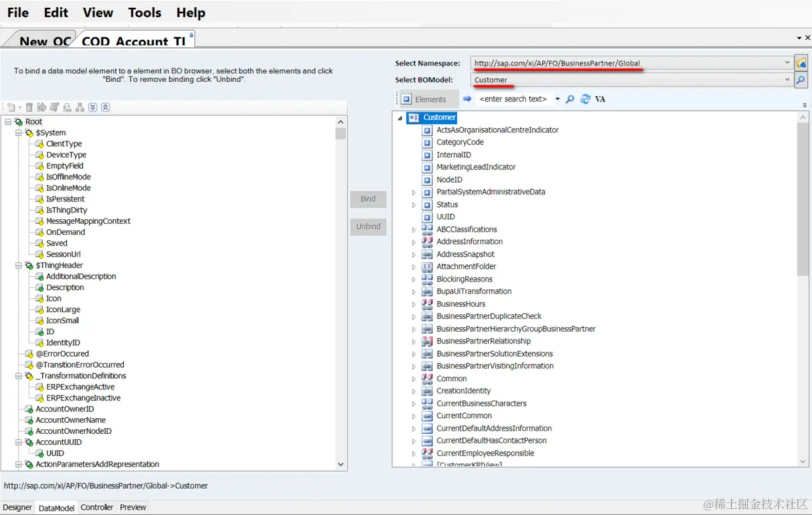Click the collapse-all double-up arrow icon
The height and width of the screenshot is (515, 812).
pyautogui.click(x=105, y=107)
